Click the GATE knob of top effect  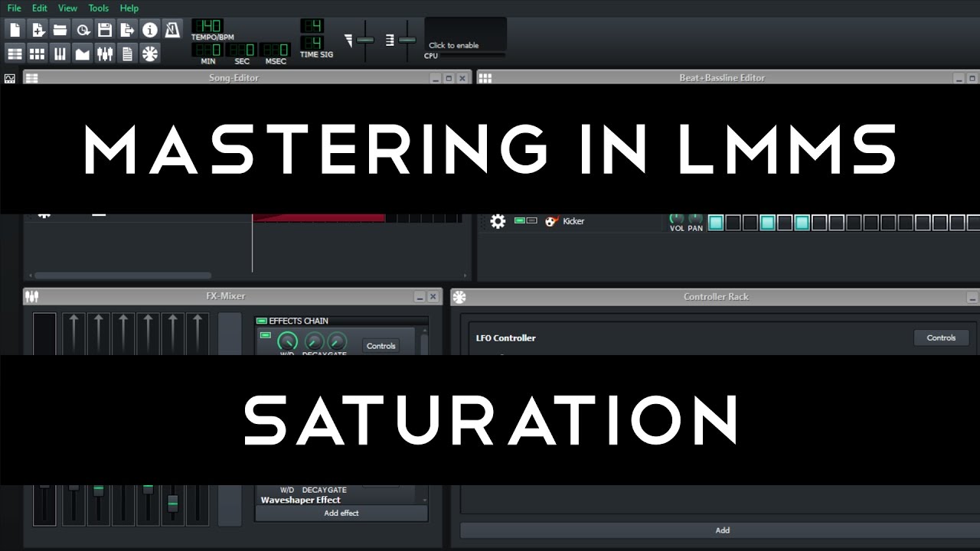(x=337, y=342)
